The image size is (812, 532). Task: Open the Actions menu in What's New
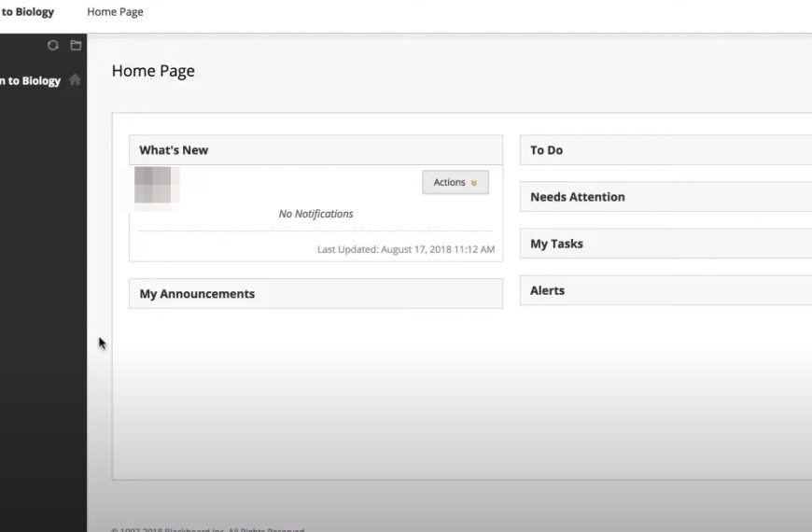coord(455,182)
